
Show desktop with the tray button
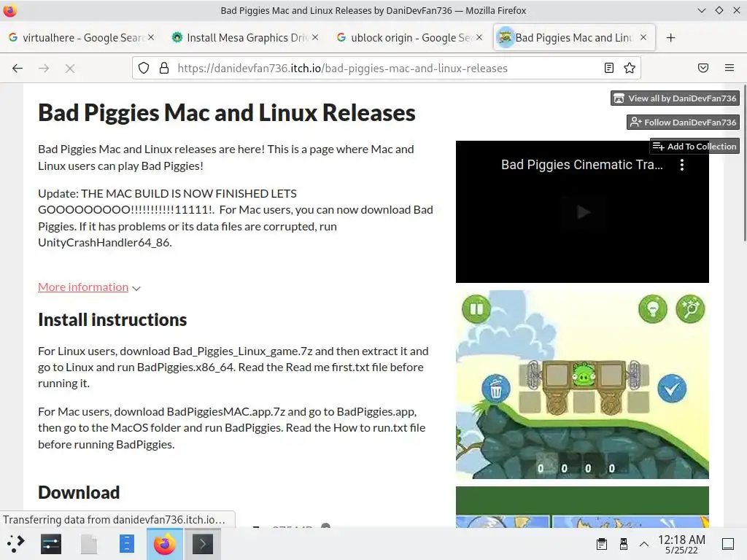coord(728,544)
